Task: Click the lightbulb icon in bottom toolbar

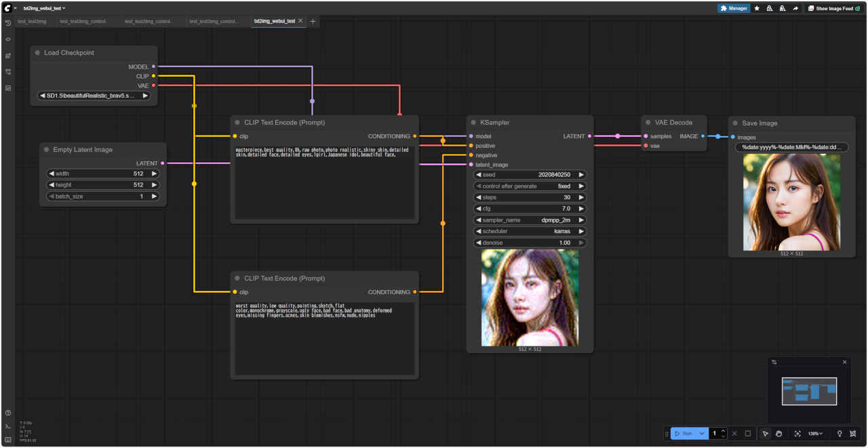Action: 840,434
